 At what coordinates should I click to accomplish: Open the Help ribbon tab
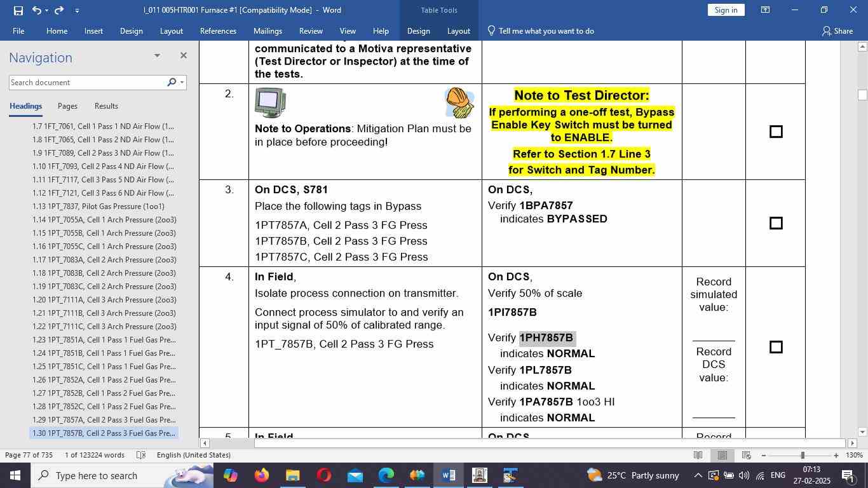381,30
